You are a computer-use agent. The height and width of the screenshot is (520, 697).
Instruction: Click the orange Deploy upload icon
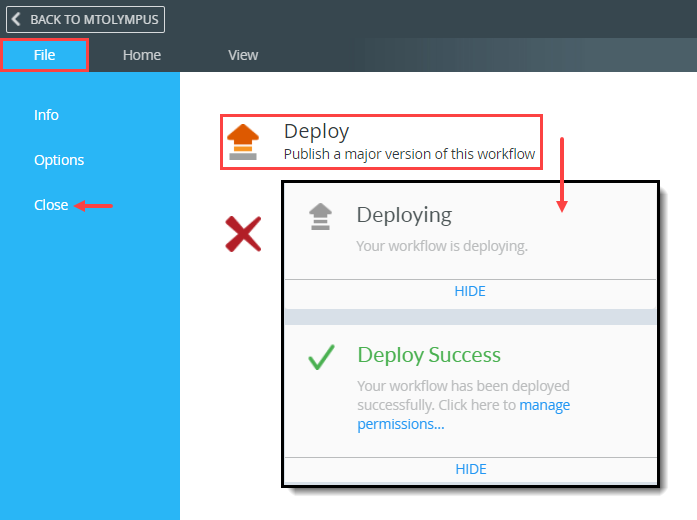[243, 142]
